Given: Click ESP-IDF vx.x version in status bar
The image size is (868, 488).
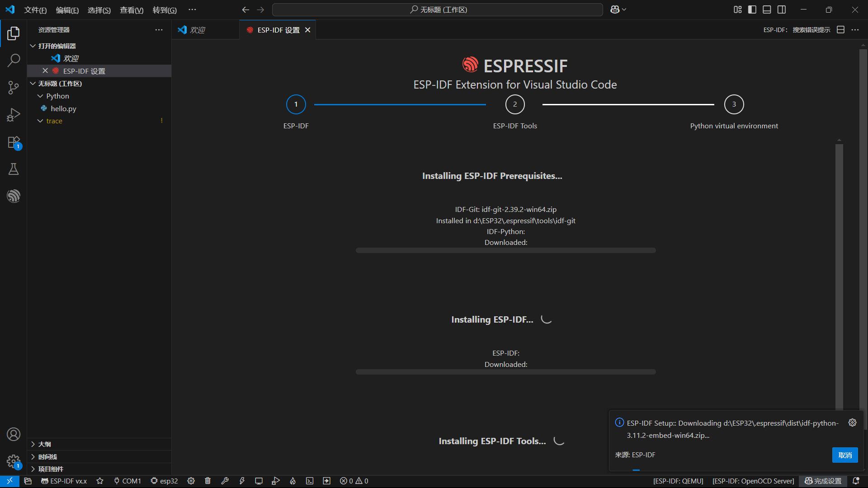Looking at the screenshot, I should pyautogui.click(x=64, y=481).
